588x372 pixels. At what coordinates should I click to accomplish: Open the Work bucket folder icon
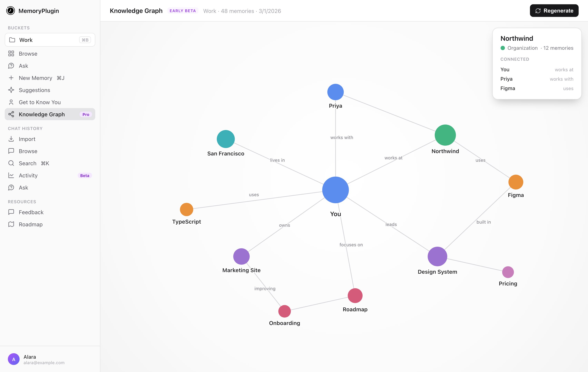[12, 40]
